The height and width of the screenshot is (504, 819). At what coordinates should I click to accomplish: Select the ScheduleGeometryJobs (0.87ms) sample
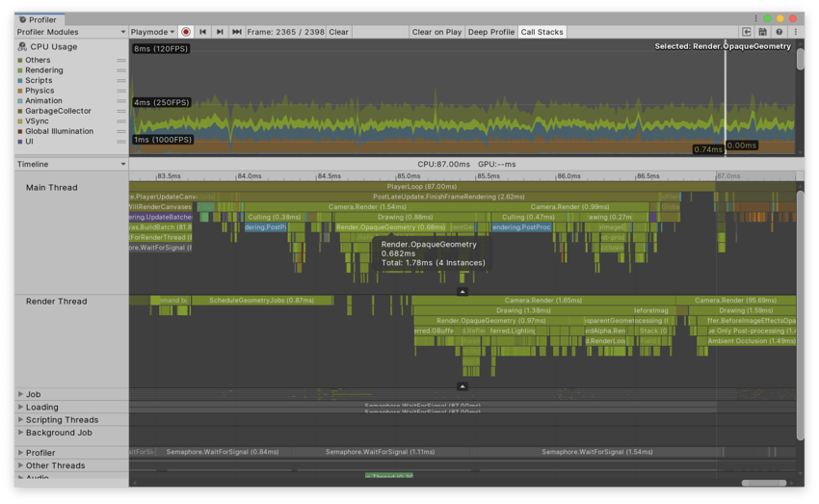point(261,301)
